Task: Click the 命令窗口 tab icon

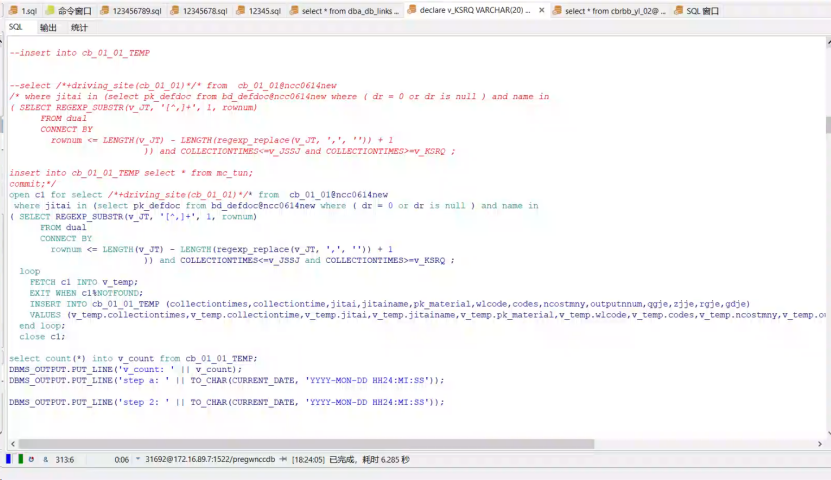Action: (50, 11)
